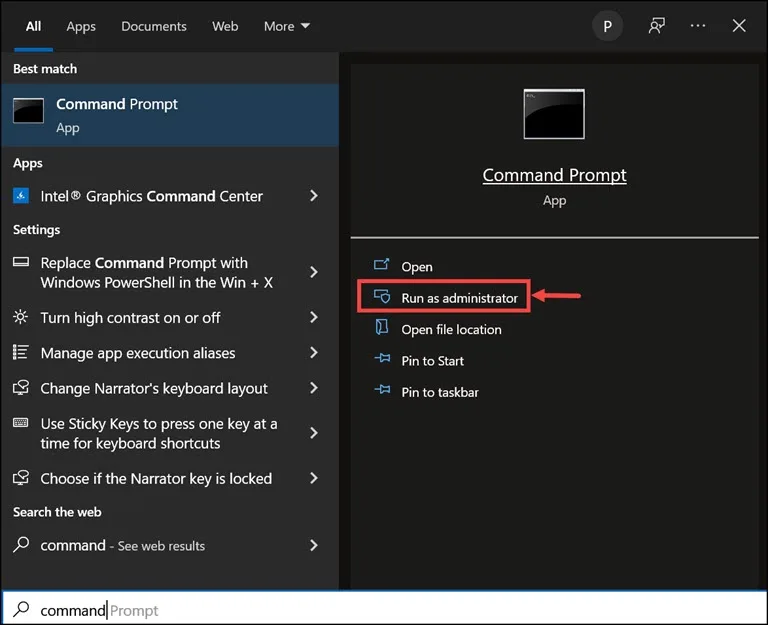Image resolution: width=768 pixels, height=625 pixels.
Task: Choose Pin to Start
Action: (432, 361)
